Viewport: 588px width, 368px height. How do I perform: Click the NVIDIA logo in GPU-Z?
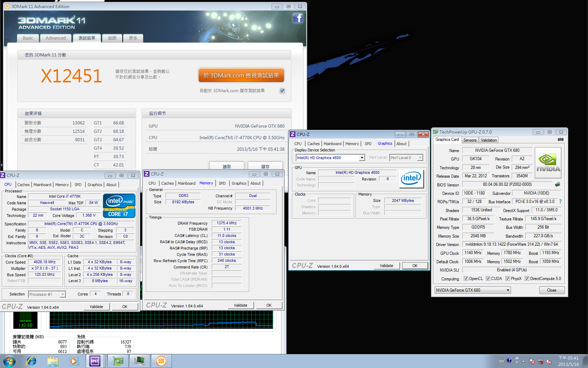coord(548,163)
